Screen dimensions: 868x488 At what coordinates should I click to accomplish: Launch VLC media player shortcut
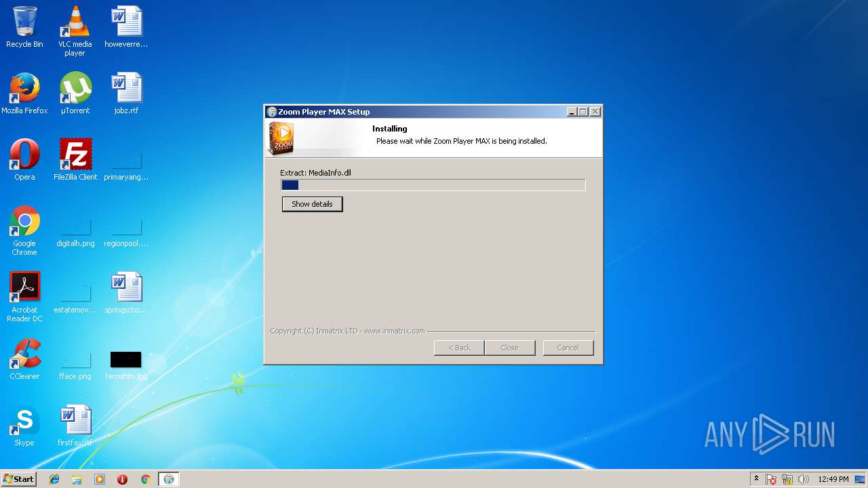pyautogui.click(x=75, y=31)
